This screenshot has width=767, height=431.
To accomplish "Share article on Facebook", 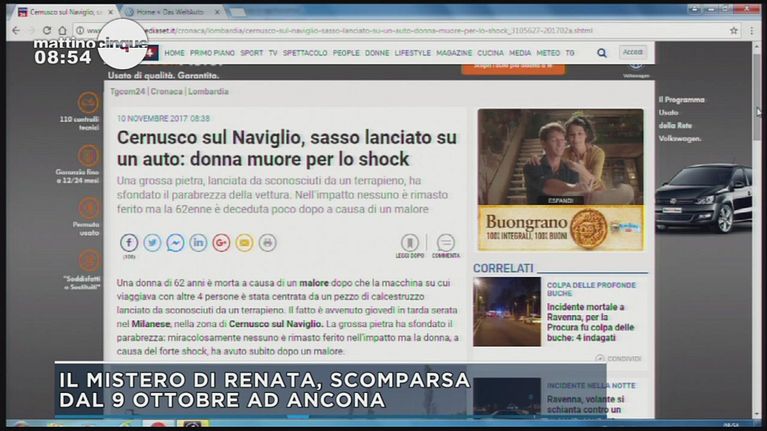I will 129,242.
